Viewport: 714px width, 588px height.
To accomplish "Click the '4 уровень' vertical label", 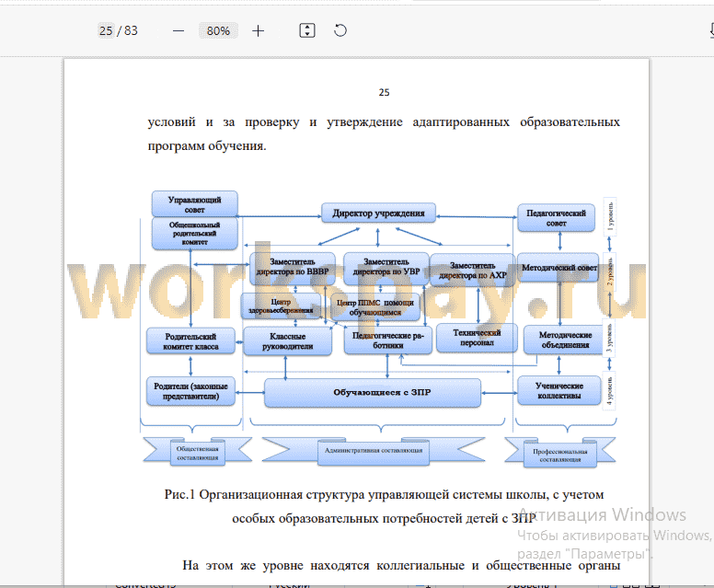I will click(x=610, y=391).
